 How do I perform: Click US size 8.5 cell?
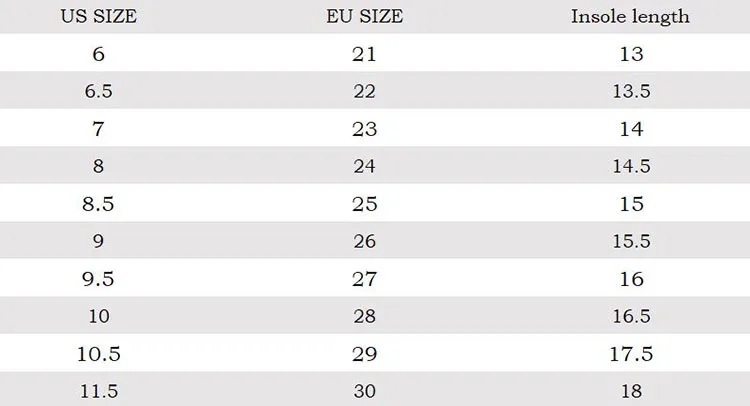click(x=98, y=204)
